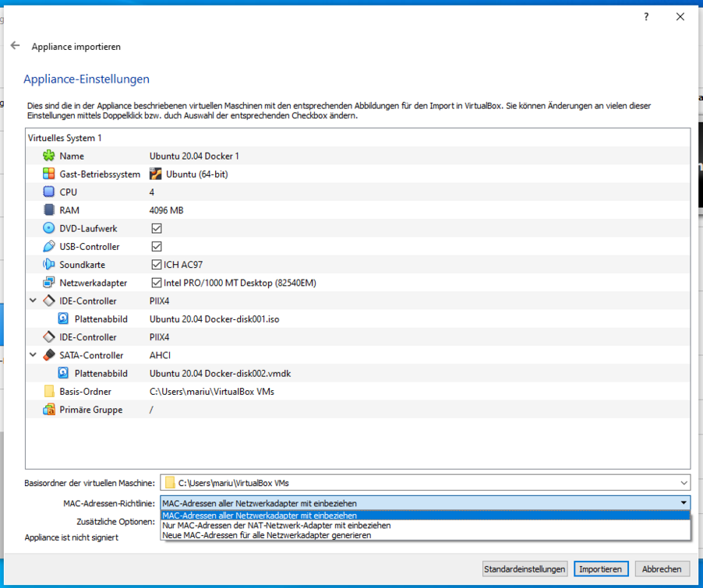Uncheck the DVD-Laufwerk checkbox

156,229
